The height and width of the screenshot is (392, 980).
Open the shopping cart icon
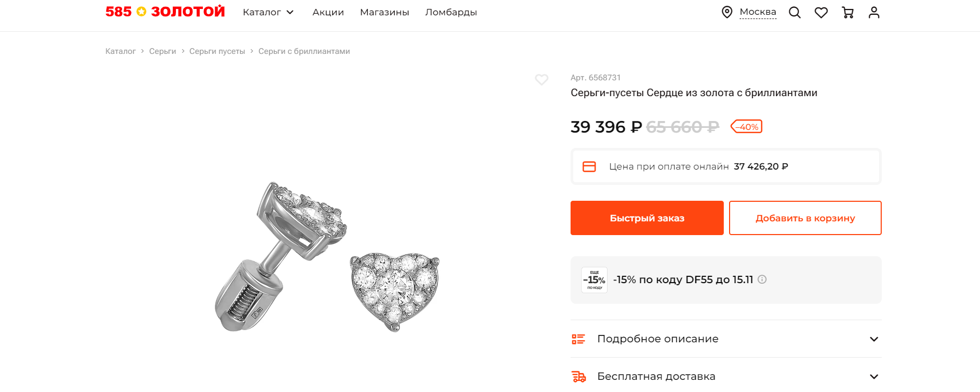point(847,12)
